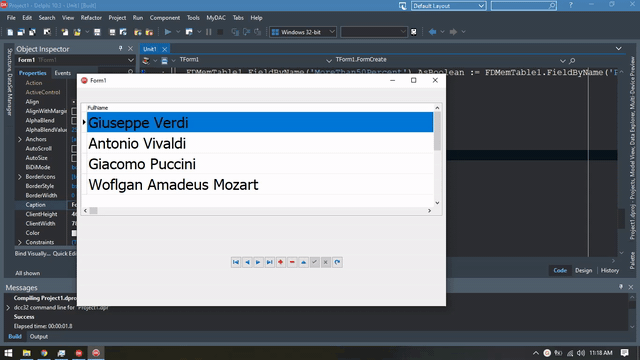Insert a record with the red plus

[280, 262]
